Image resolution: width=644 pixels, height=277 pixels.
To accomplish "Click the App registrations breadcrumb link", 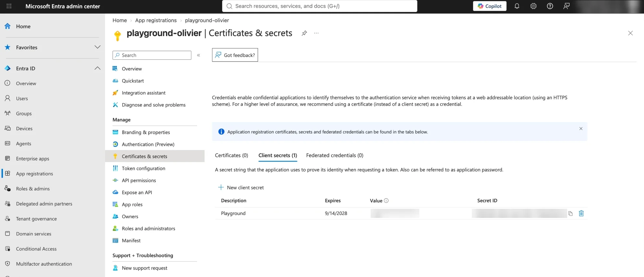I will click(156, 20).
